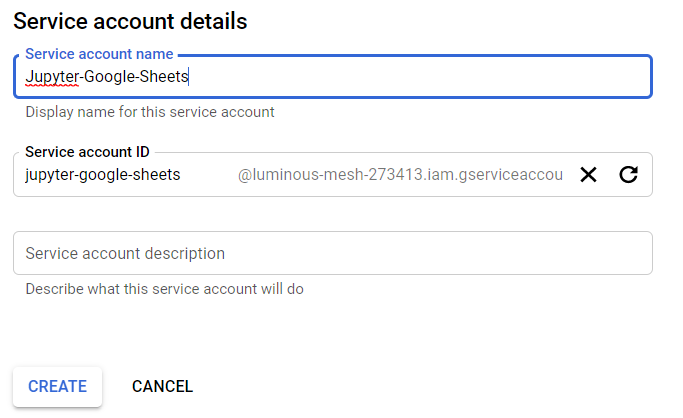Click the word Google in the name field
Screen dimensions: 683x418
(x=109, y=77)
